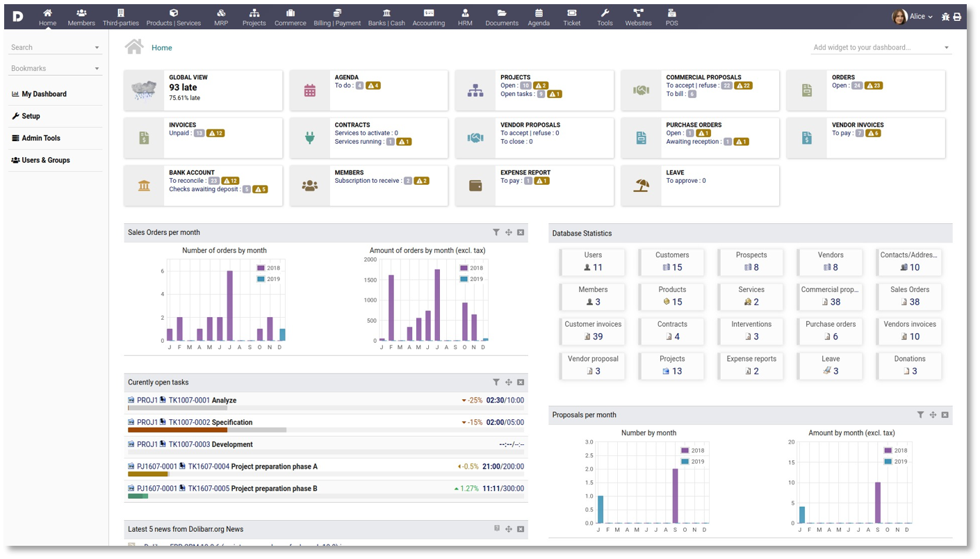
Task: Open the Add widget to your dashboard dropdown
Action: (x=881, y=47)
